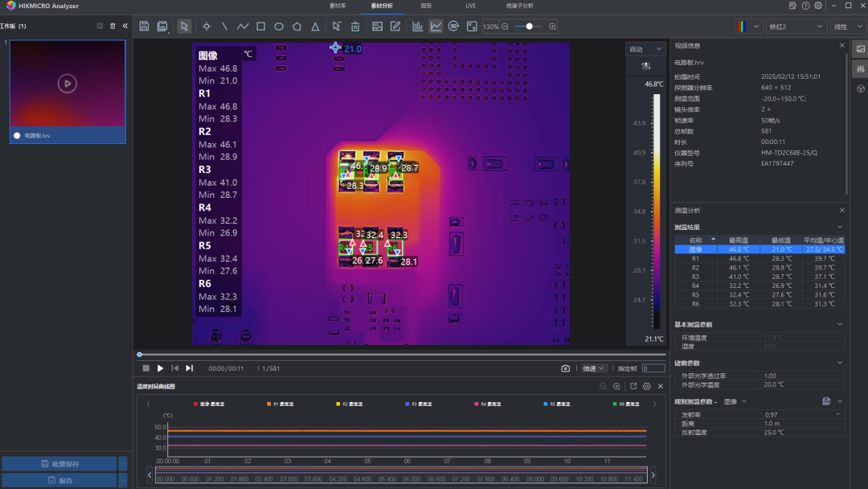Toggle the radio button for 电路板.hrv
The height and width of the screenshot is (489, 868).
point(16,136)
